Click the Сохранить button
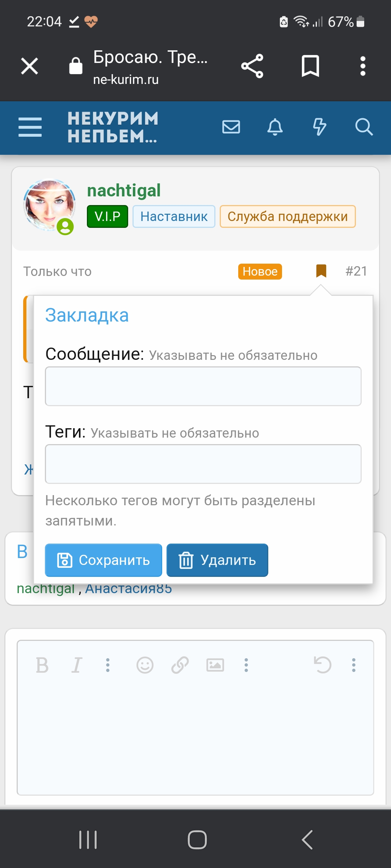 coord(104,560)
